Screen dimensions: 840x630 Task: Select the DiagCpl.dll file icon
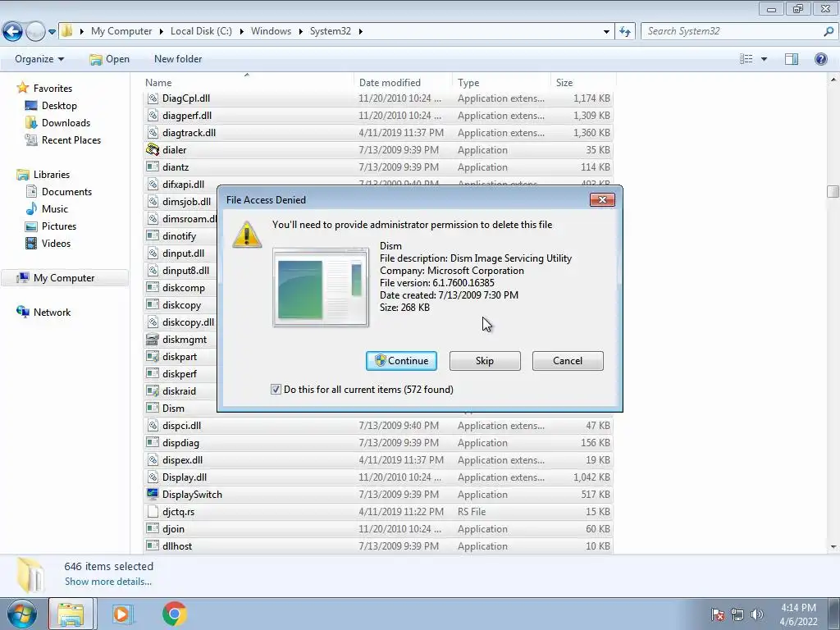(x=153, y=98)
